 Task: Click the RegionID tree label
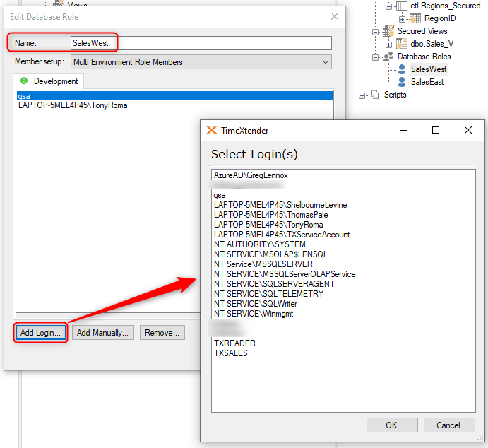440,18
